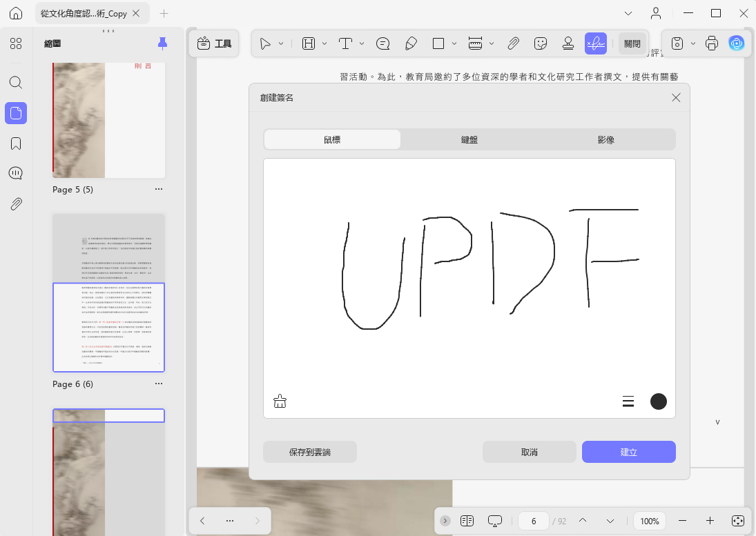Click the 取消 button
The height and width of the screenshot is (536, 756).
click(530, 452)
